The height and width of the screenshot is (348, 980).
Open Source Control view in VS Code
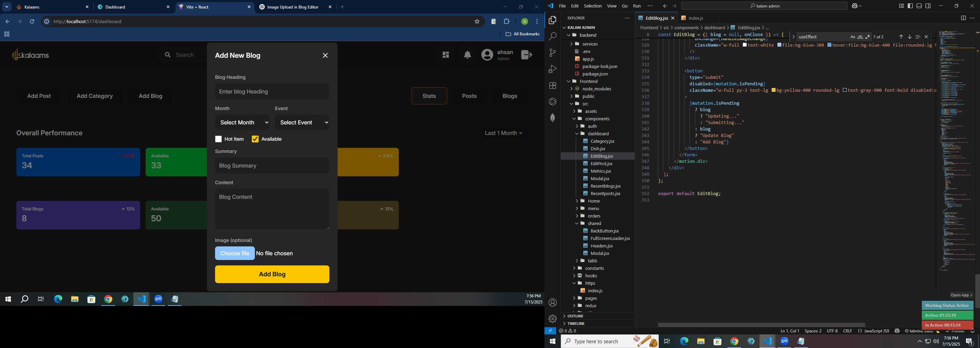tap(552, 53)
